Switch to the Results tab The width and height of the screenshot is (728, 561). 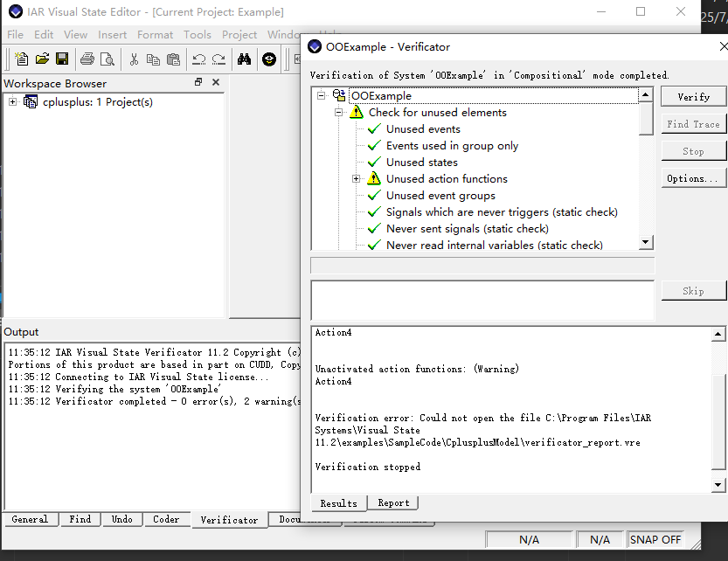click(339, 503)
